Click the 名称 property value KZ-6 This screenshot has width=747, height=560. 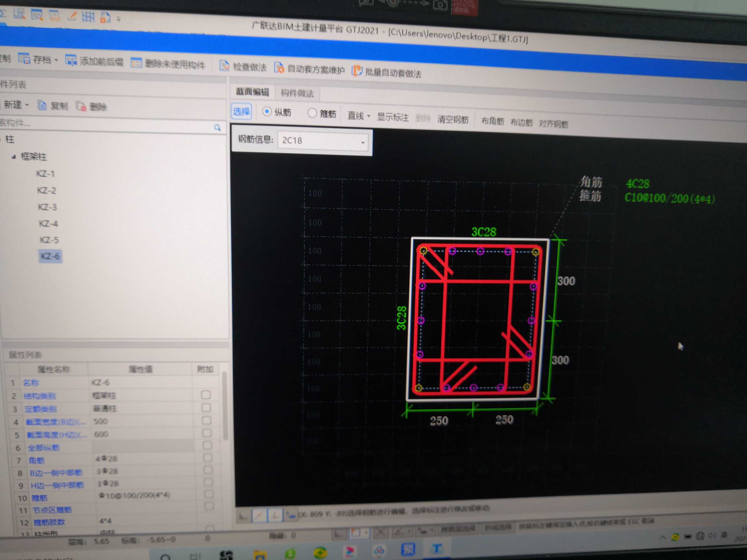point(101,382)
